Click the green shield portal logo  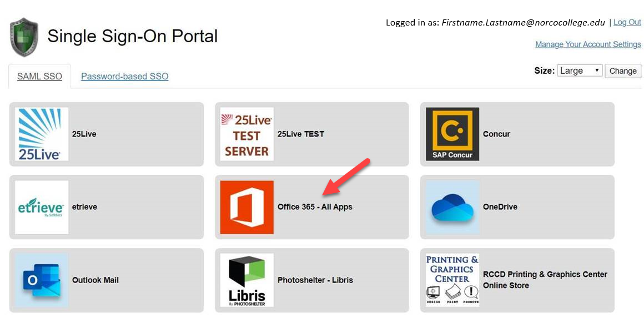24,37
